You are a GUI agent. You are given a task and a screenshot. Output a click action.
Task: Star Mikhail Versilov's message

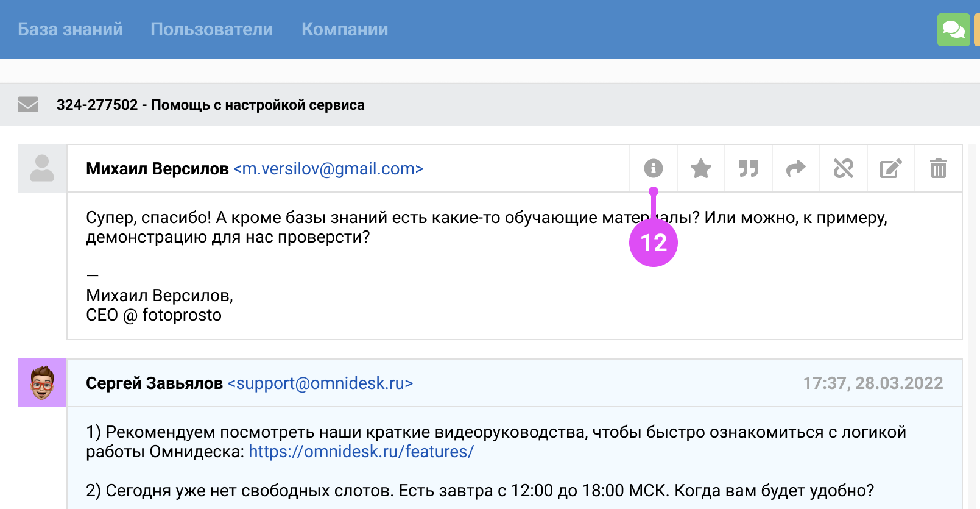click(701, 168)
